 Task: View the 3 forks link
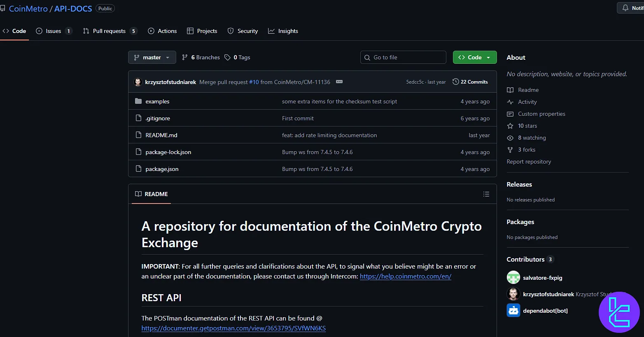point(527,150)
